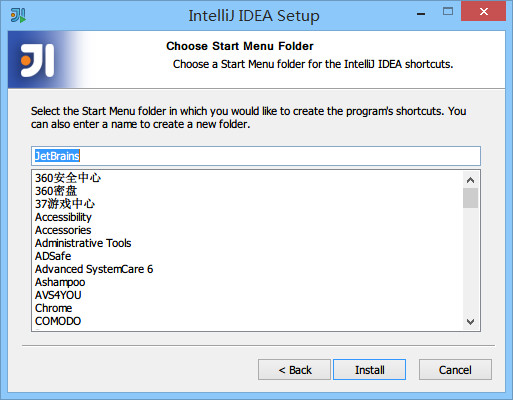Go back with the < Back button
The image size is (513, 400).
294,370
